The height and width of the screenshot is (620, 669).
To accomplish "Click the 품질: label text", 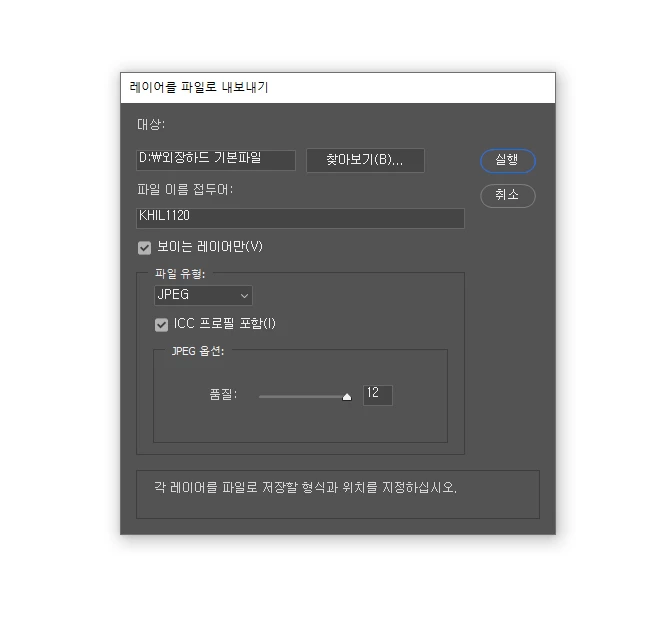I will point(223,394).
